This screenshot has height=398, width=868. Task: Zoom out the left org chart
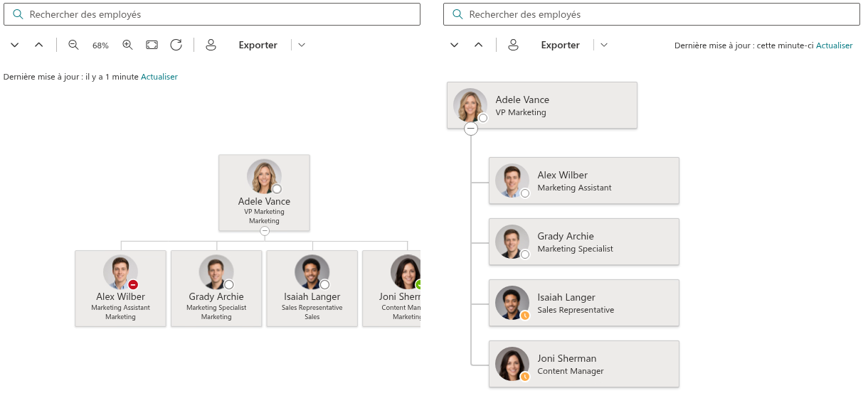(73, 45)
